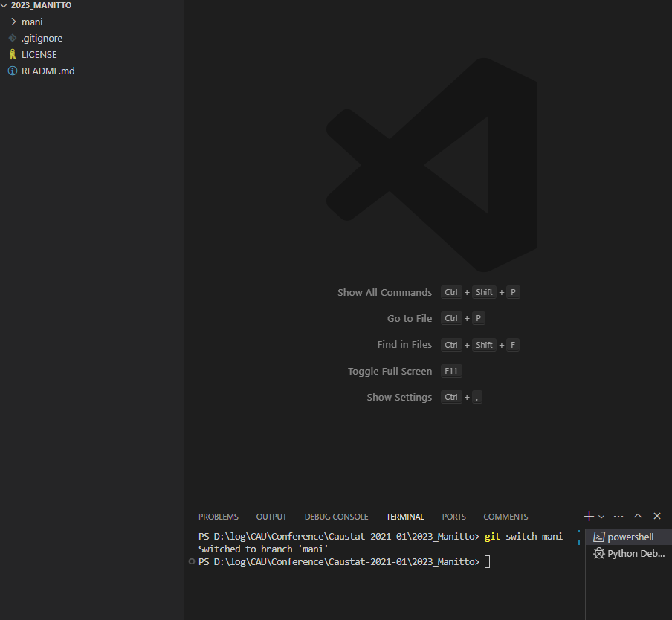Click the Python Debug bug icon
Image resolution: width=672 pixels, height=620 pixels.
(598, 553)
